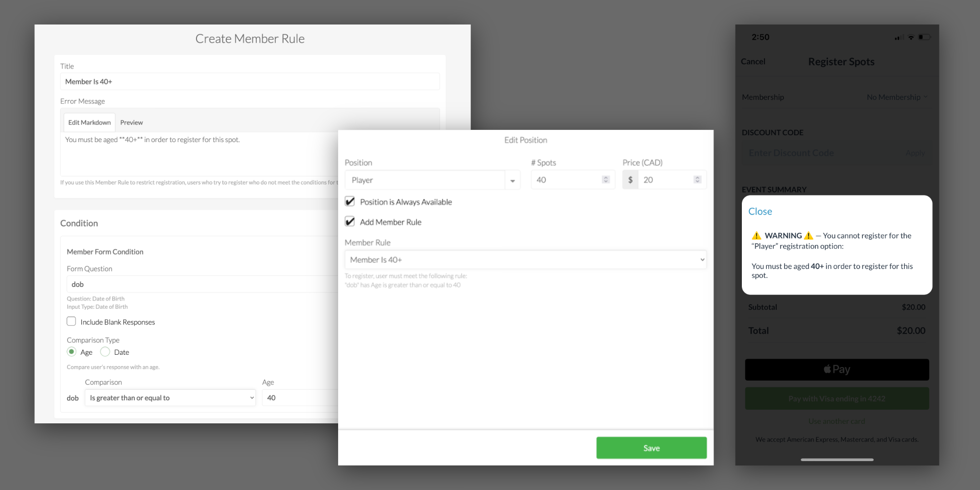
Task: Toggle the Add Member Rule checkbox
Action: (350, 221)
